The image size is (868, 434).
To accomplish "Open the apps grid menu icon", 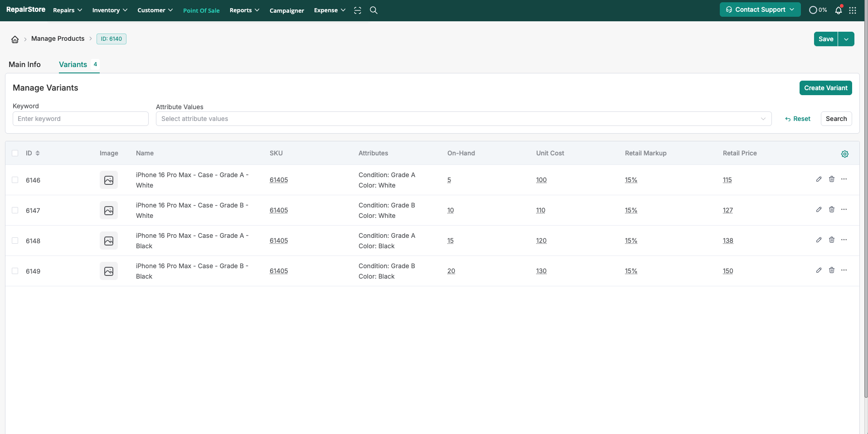I will click(x=853, y=10).
